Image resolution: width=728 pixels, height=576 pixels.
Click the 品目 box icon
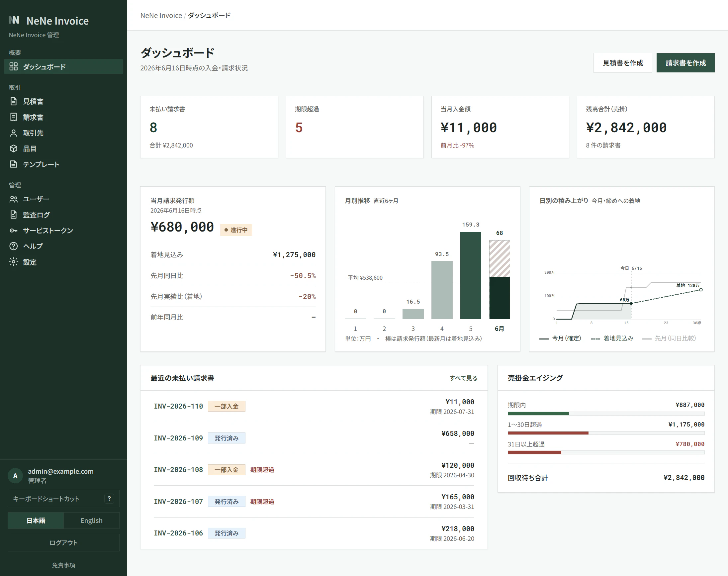click(x=14, y=148)
